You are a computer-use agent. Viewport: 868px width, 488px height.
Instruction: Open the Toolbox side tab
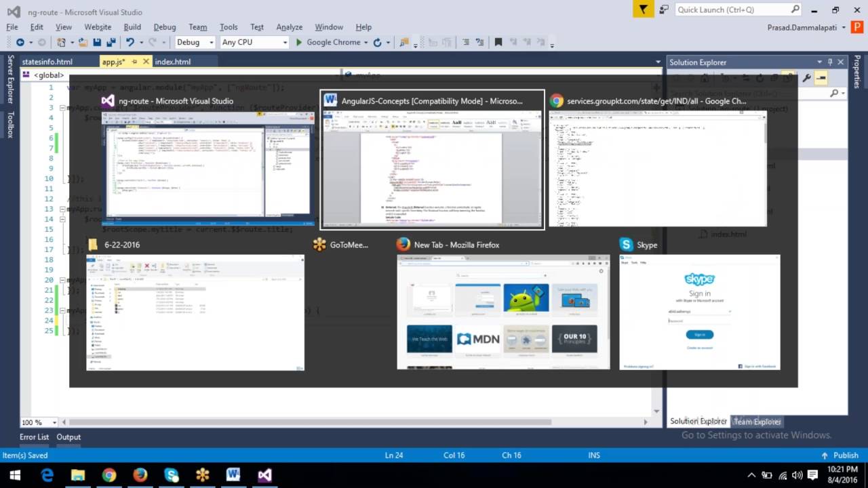(x=10, y=124)
